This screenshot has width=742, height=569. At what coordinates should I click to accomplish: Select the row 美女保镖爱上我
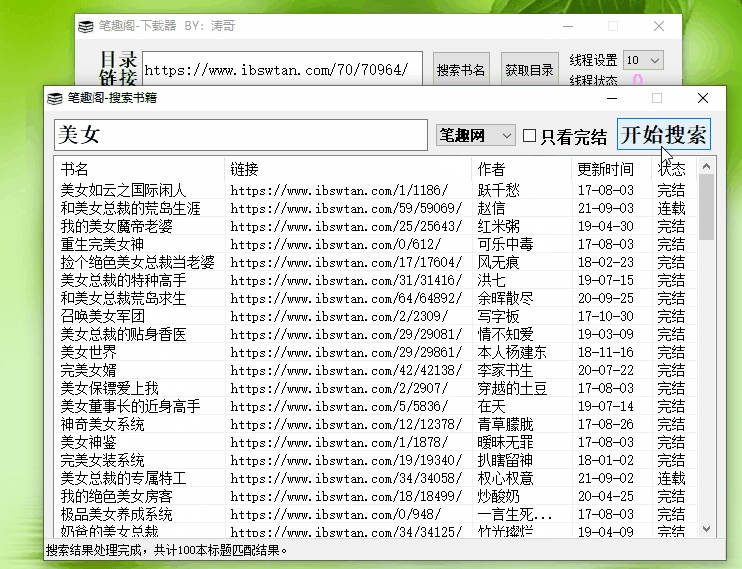point(376,388)
